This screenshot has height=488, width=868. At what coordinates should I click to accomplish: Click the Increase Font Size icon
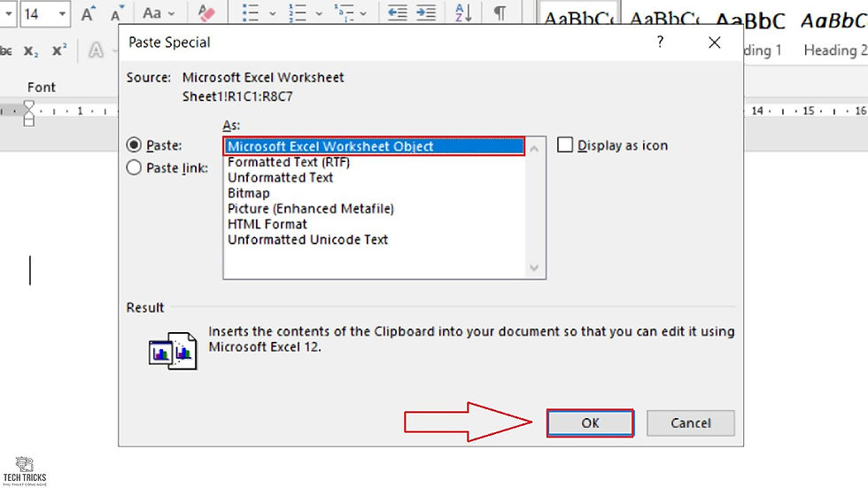[88, 13]
